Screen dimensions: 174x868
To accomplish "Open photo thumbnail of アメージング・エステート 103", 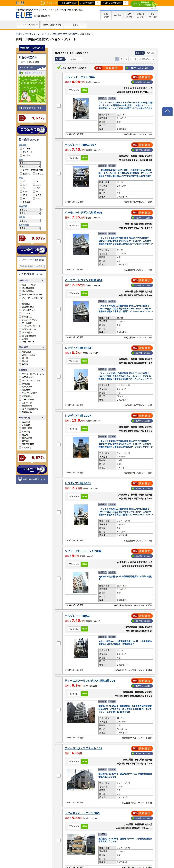I will [x=81, y=780].
